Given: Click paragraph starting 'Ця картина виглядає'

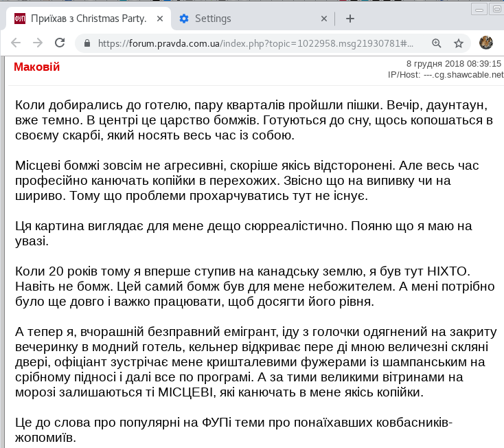Looking at the screenshot, I should pyautogui.click(x=243, y=233).
